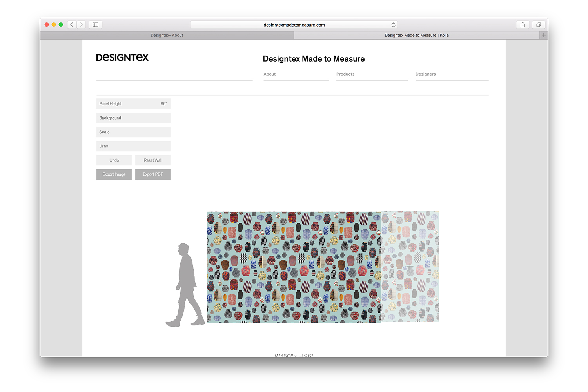Image resolution: width=588 pixels, height=392 pixels.
Task: Click the Panel Height field
Action: (133, 104)
